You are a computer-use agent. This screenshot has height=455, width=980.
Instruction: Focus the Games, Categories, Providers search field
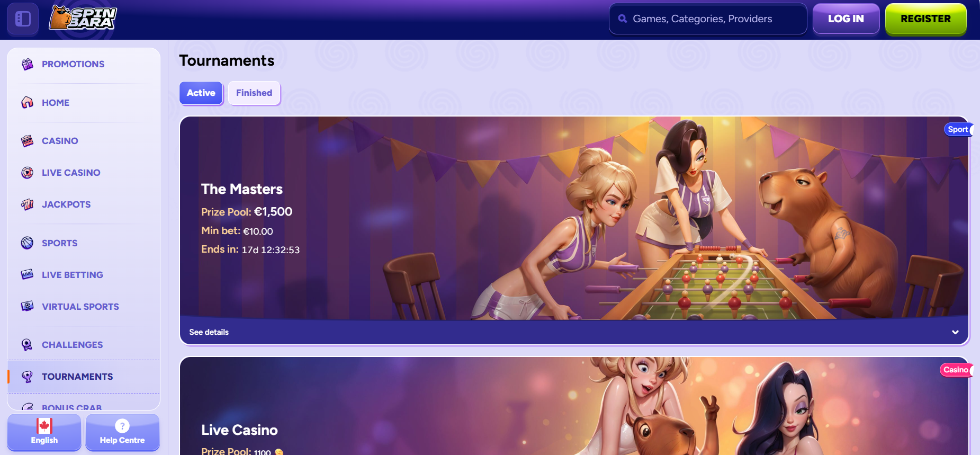pos(708,19)
